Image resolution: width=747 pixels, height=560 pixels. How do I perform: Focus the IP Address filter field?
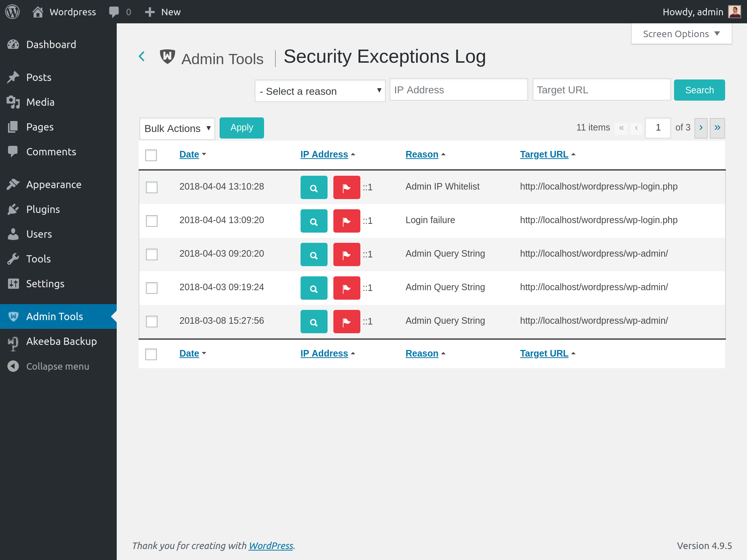pos(459,90)
